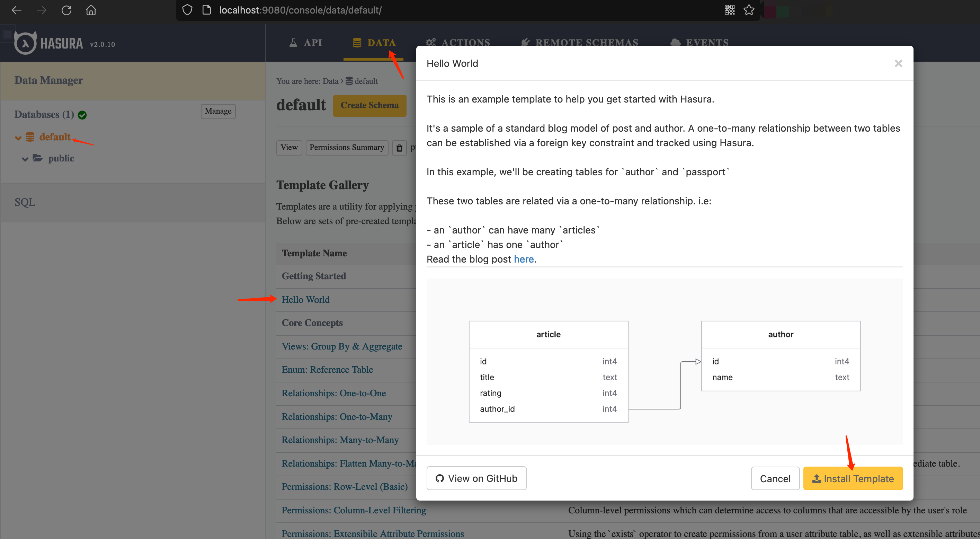This screenshot has width=980, height=539.
Task: Open View on GitHub
Action: pos(476,478)
